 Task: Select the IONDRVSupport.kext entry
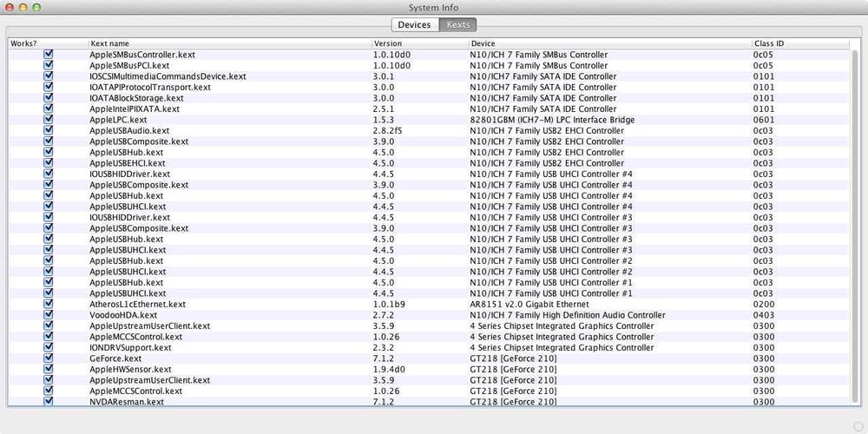[130, 347]
